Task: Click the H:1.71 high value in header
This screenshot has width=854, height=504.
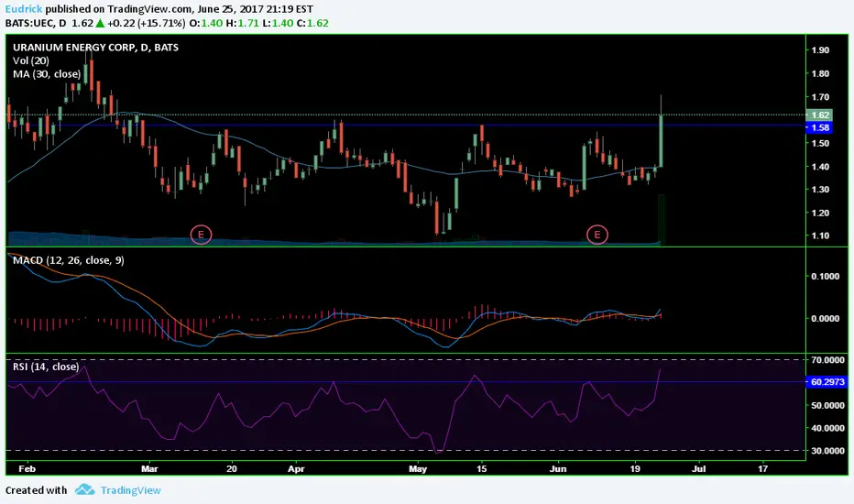Action: coord(243,23)
